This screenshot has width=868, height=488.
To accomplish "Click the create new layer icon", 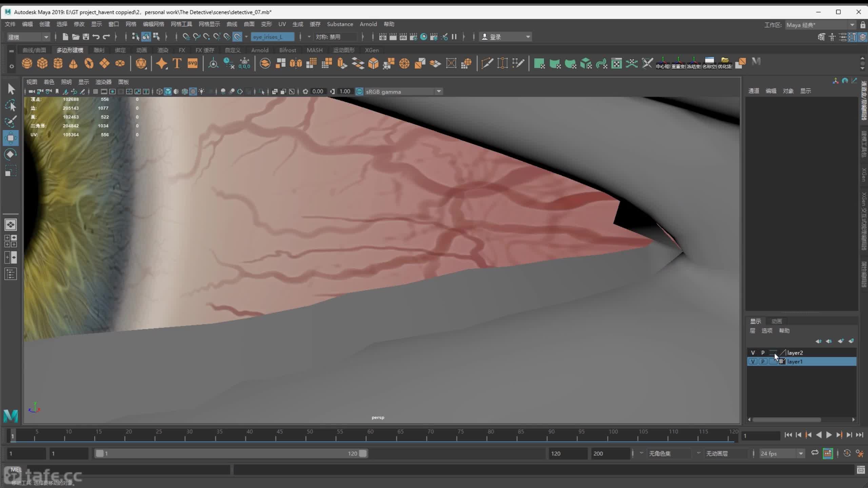I will pos(841,341).
